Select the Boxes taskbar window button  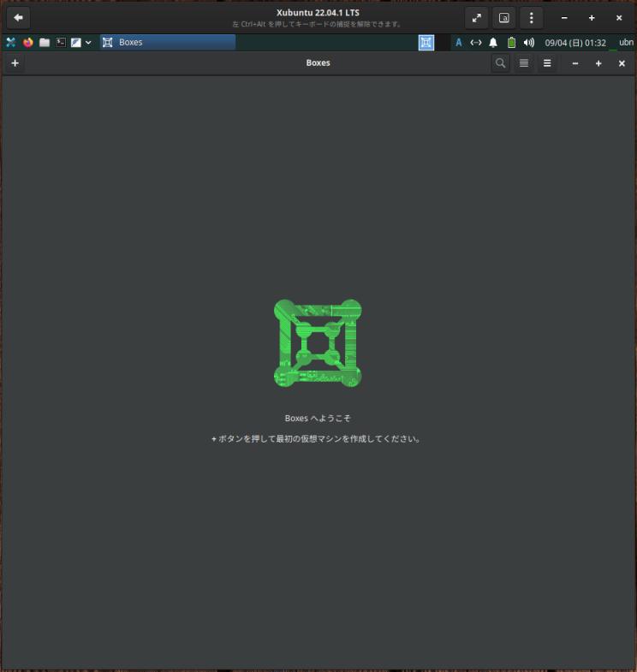168,43
